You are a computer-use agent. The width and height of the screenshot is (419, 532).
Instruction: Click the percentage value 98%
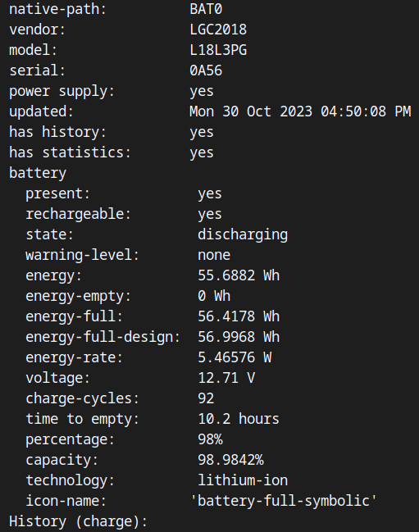pos(210,439)
